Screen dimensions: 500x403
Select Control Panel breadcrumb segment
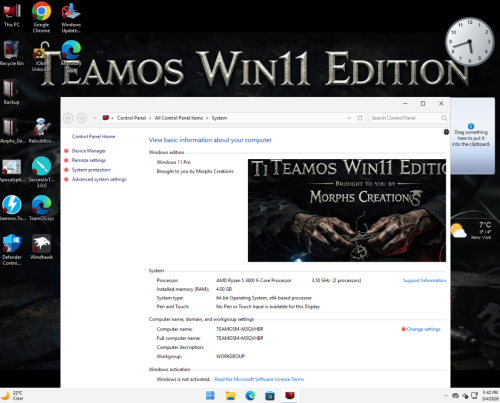pyautogui.click(x=131, y=118)
